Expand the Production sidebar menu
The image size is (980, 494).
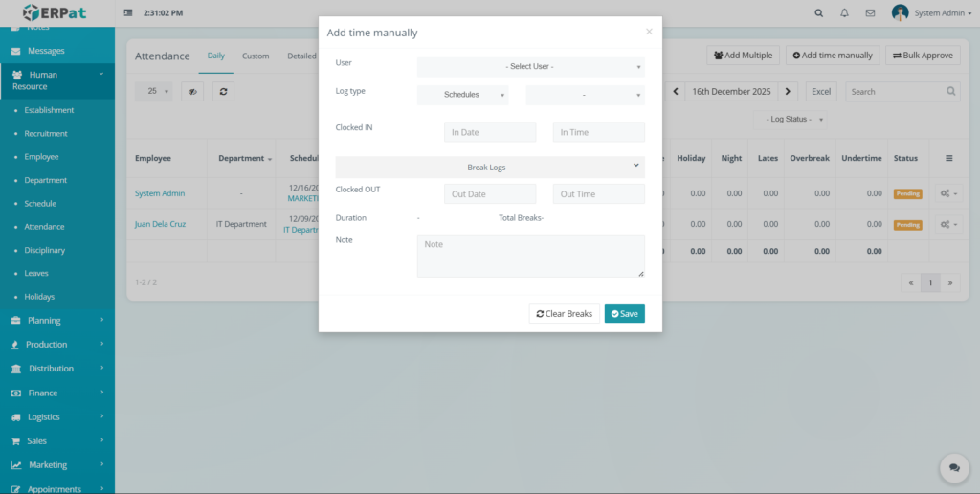click(x=56, y=345)
